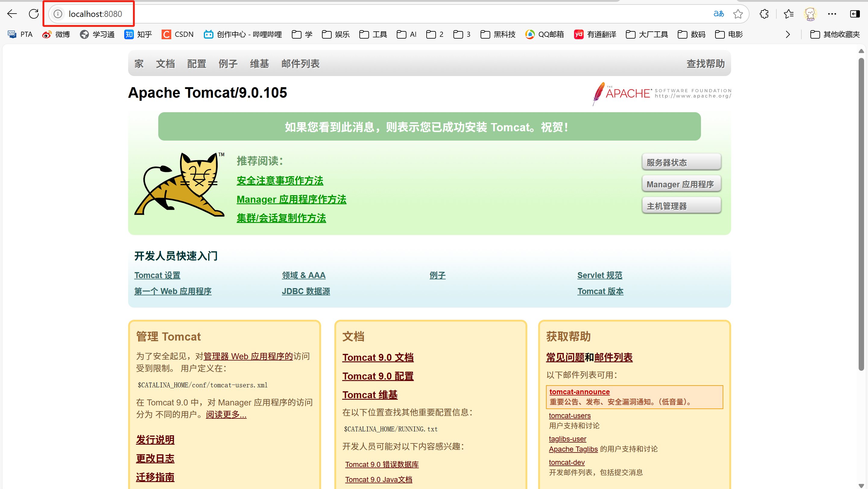This screenshot has height=489, width=868.
Task: Click the browser profile avatar
Action: pos(810,14)
